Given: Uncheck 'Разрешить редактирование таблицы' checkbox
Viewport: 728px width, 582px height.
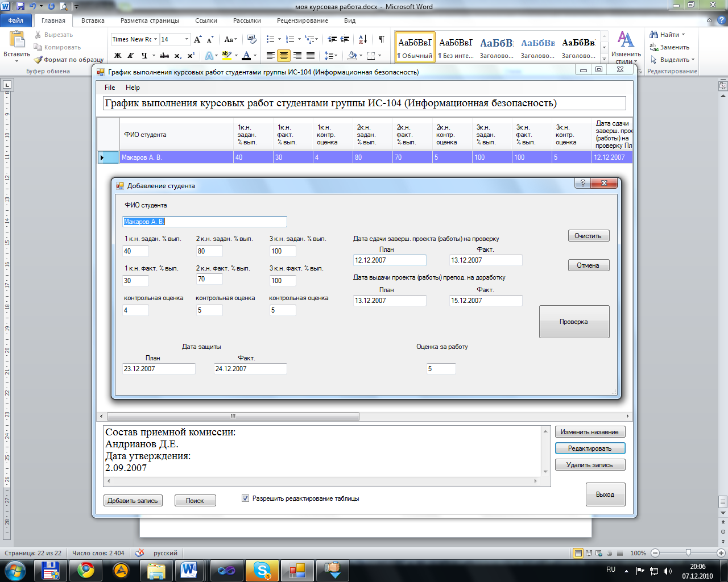Looking at the screenshot, I should point(245,498).
